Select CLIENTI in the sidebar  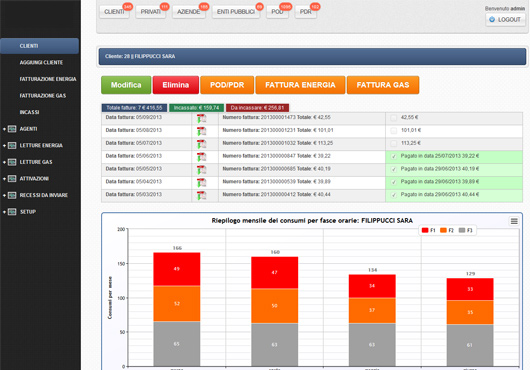click(x=40, y=46)
